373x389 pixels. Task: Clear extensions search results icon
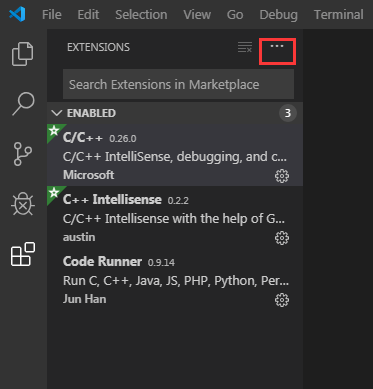coord(245,47)
